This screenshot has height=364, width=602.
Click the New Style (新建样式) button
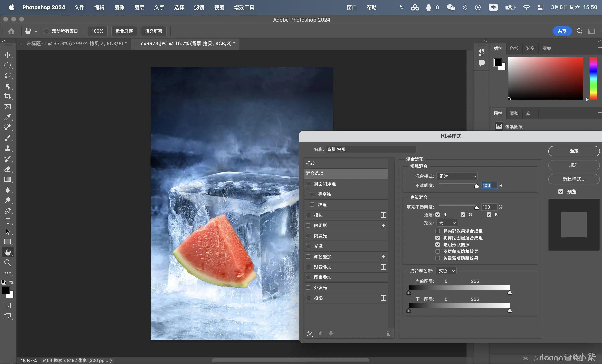click(574, 179)
